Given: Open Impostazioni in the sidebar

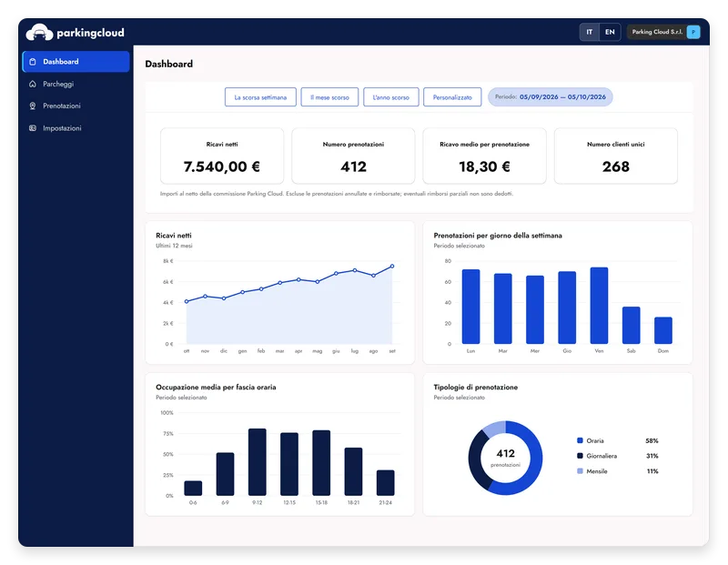Looking at the screenshot, I should pyautogui.click(x=76, y=128).
